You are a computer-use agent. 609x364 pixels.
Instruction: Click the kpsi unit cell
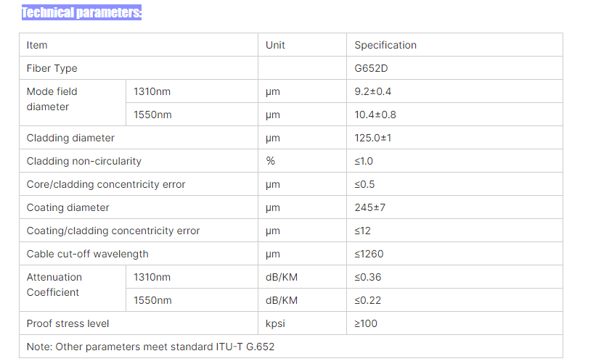click(302, 323)
